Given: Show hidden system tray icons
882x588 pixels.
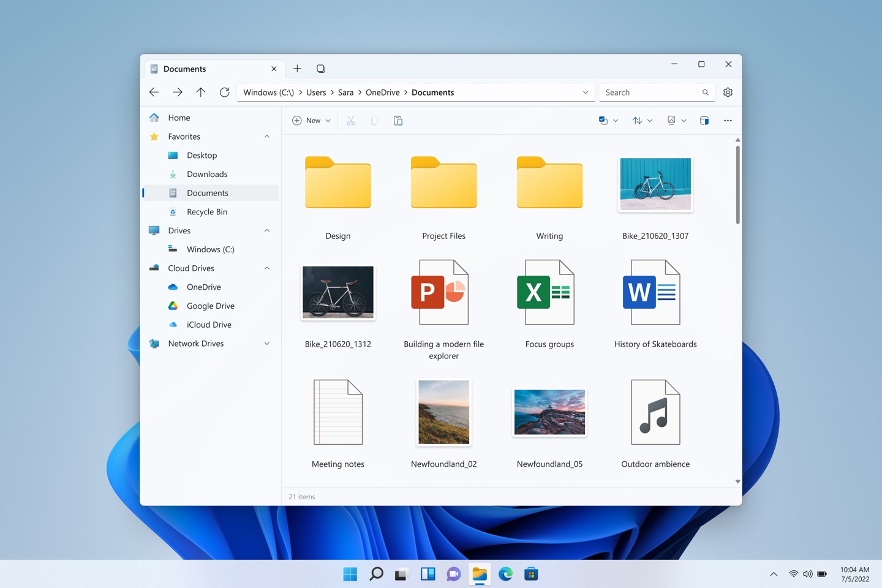Looking at the screenshot, I should pyautogui.click(x=774, y=574).
